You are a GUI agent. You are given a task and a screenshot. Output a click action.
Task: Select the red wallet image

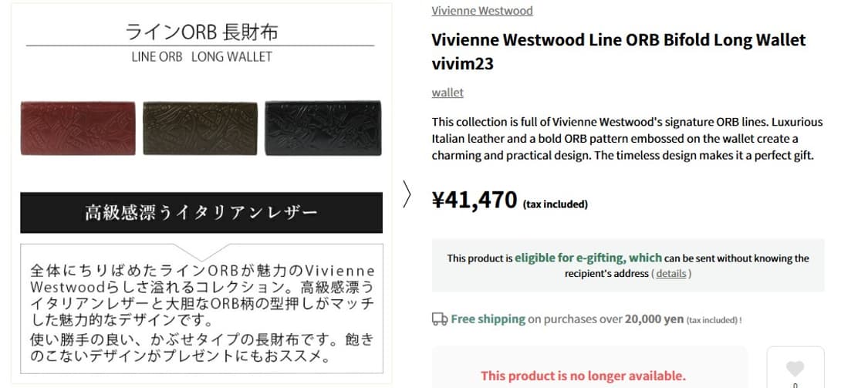pos(78,127)
